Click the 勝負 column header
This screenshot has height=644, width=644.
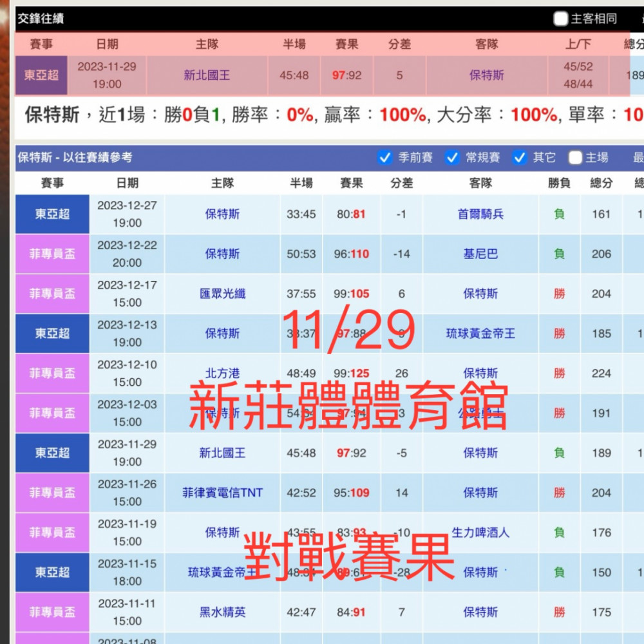(560, 183)
